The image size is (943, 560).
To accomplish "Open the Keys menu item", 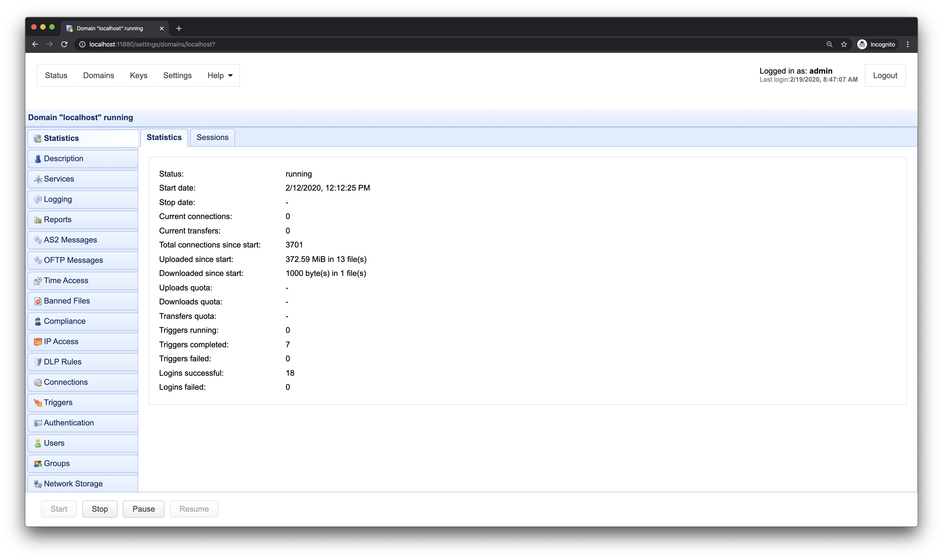I will [x=138, y=75].
